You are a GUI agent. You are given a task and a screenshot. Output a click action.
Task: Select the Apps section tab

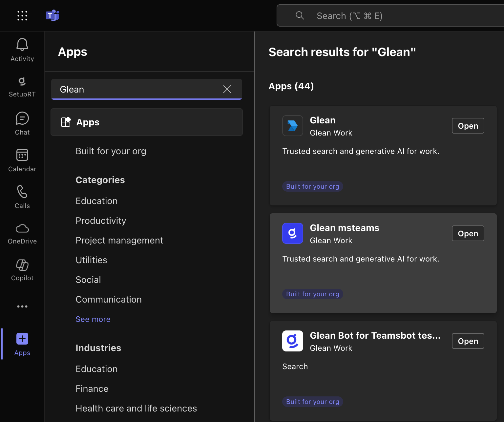pyautogui.click(x=146, y=122)
